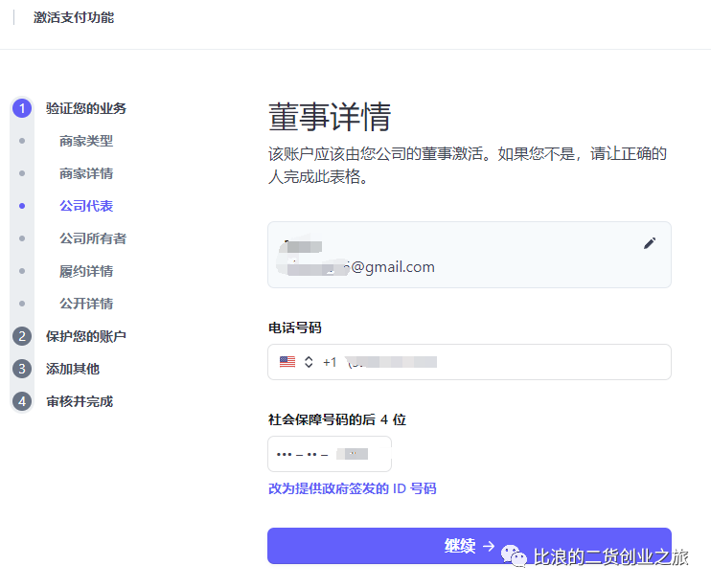Click step 4 circle icon

click(x=22, y=401)
